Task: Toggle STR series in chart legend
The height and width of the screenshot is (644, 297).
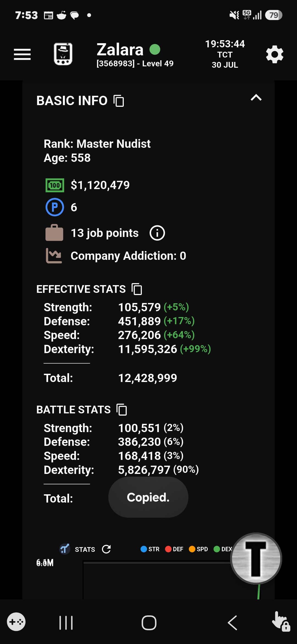Action: coord(150,549)
